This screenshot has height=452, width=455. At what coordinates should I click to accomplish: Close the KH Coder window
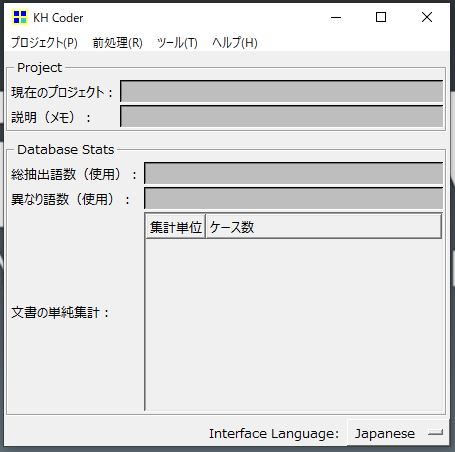coord(427,17)
